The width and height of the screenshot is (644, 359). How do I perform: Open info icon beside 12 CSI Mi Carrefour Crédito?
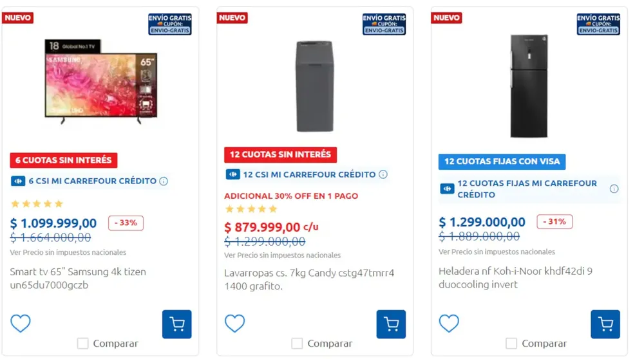click(383, 174)
